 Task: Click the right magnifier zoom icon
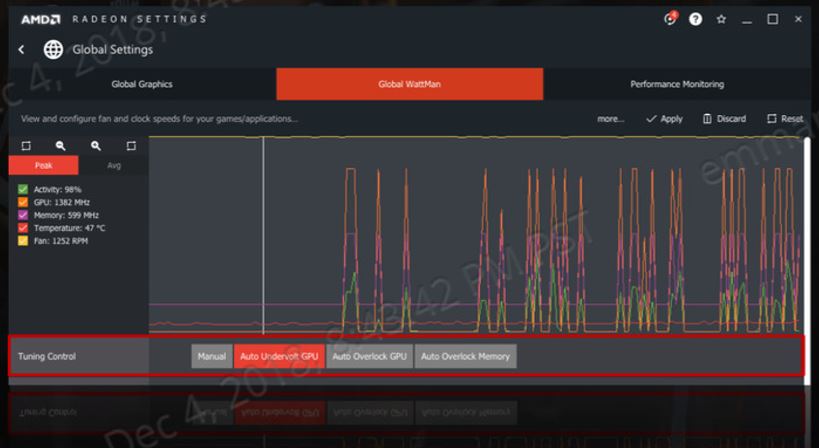click(96, 146)
